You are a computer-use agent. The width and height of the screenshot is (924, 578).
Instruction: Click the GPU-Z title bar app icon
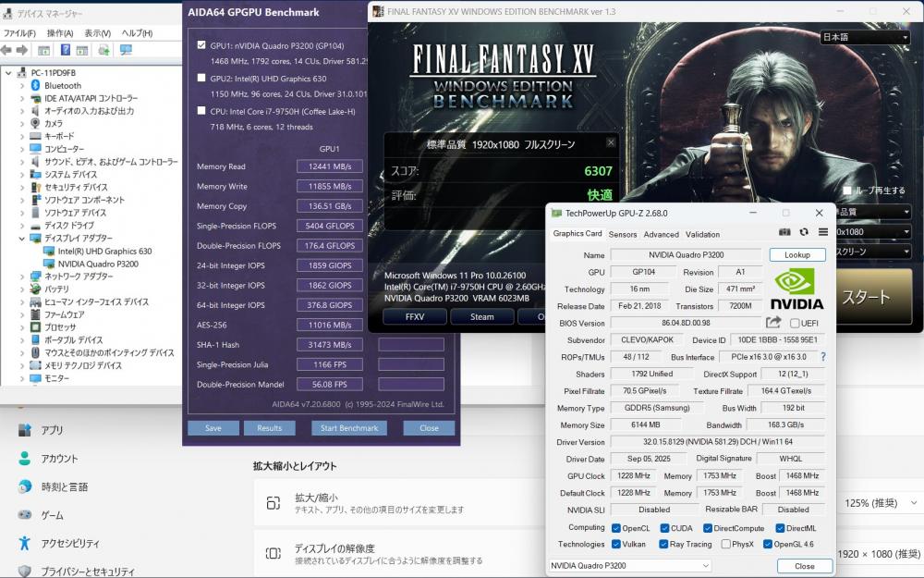556,213
